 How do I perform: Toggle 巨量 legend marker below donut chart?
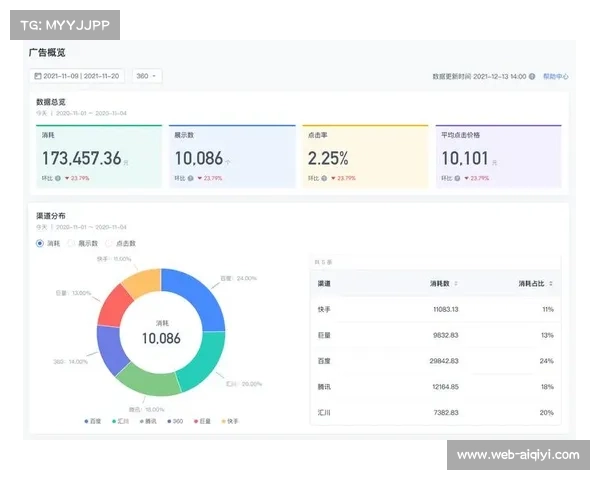(x=196, y=421)
